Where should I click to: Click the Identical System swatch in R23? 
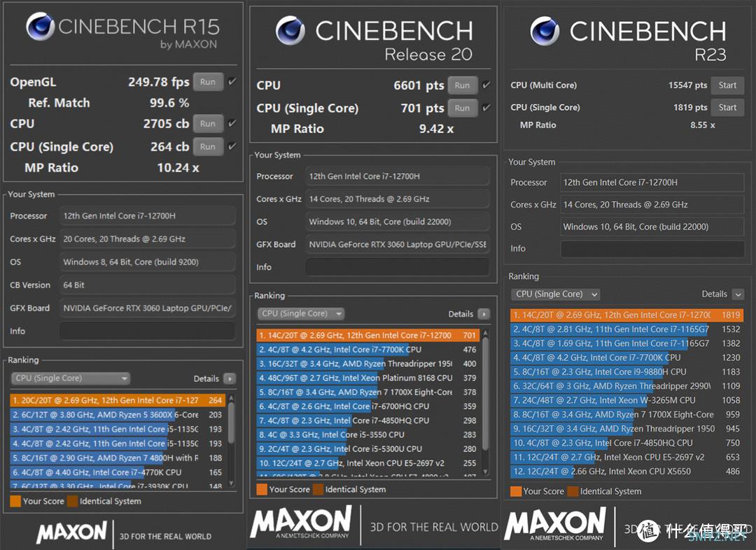(573, 491)
